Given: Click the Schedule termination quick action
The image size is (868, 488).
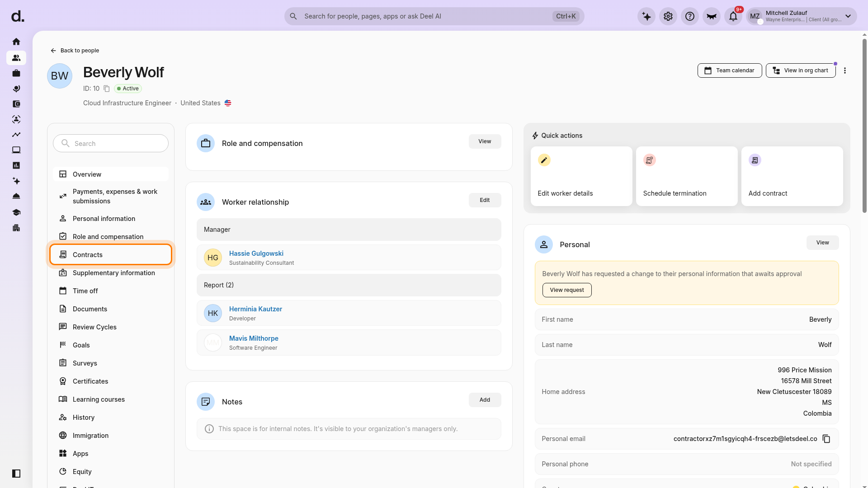Looking at the screenshot, I should pos(687,176).
